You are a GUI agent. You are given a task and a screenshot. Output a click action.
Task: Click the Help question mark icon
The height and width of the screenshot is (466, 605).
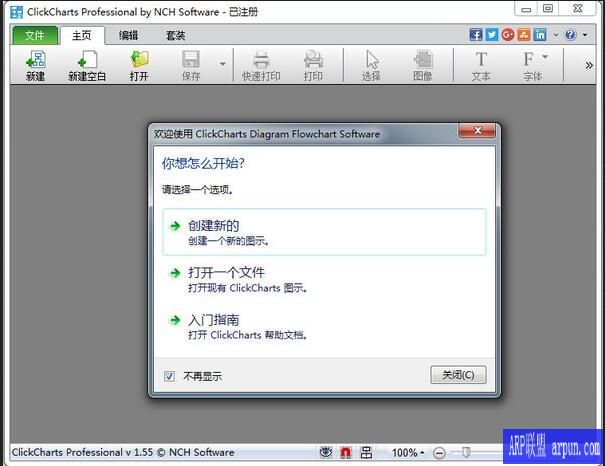570,35
